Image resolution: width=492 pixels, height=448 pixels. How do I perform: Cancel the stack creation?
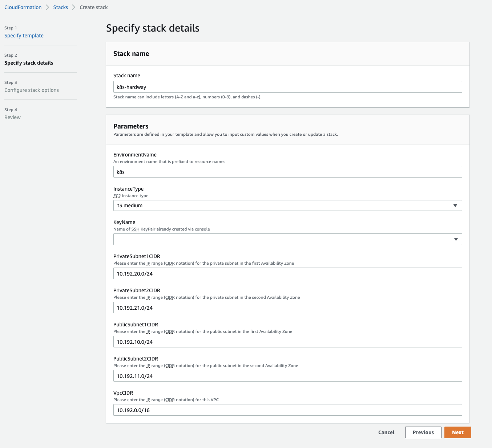click(386, 432)
